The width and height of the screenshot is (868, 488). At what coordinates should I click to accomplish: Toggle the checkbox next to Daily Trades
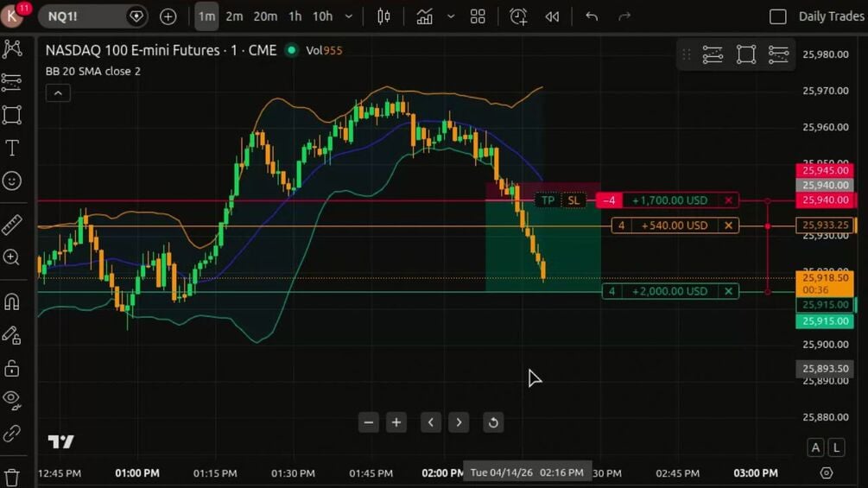click(x=778, y=16)
